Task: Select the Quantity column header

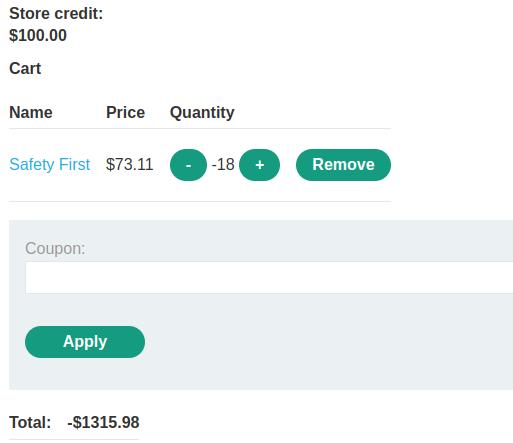Action: 202,113
